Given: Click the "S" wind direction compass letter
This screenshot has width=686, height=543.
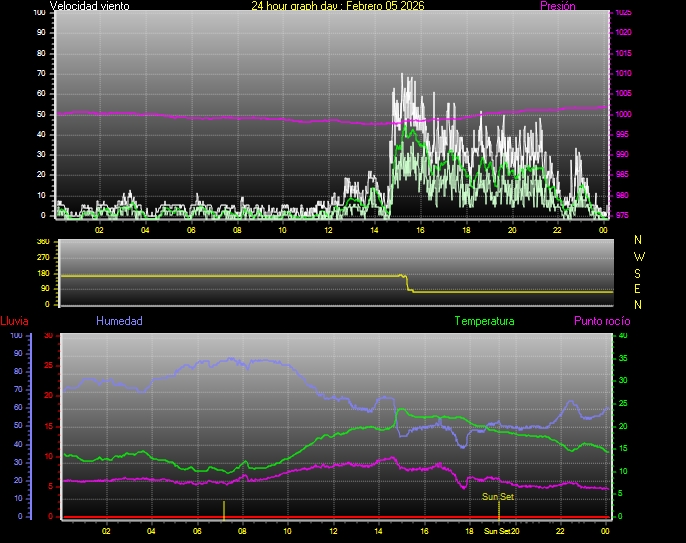Looking at the screenshot, I should click(x=639, y=272).
